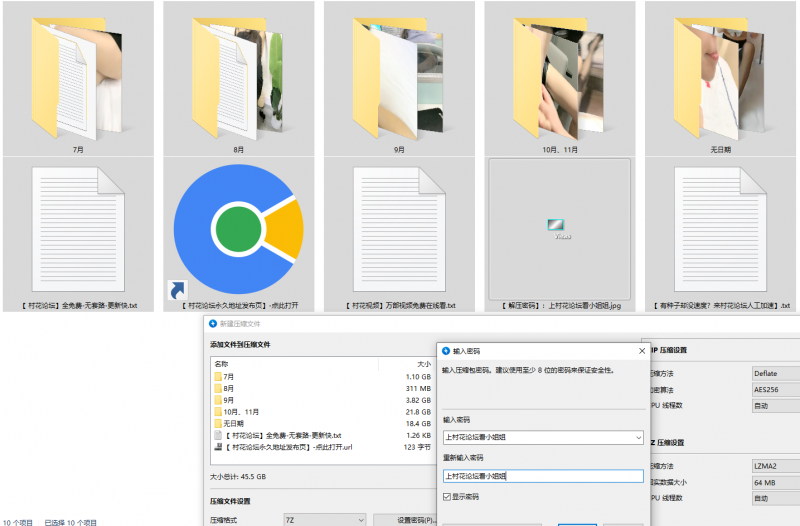This screenshot has height=526, width=800.
Task: Open the Deflate compression method dropdown
Action: point(776,374)
